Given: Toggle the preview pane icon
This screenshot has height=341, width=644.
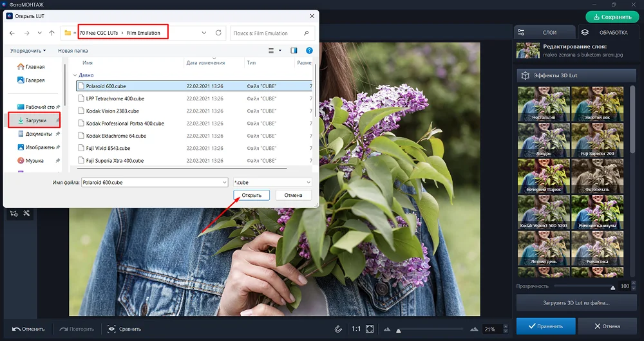Looking at the screenshot, I should click(294, 50).
